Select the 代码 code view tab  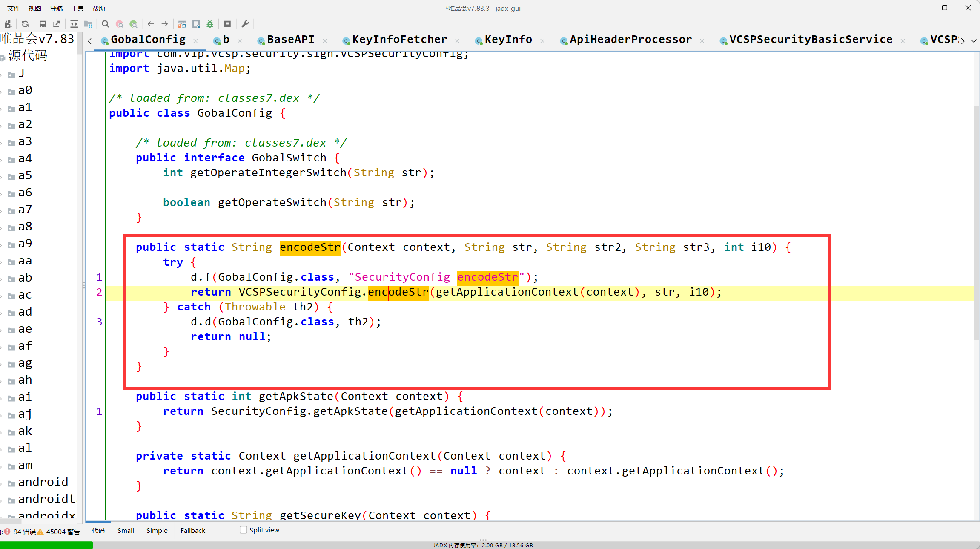(x=98, y=530)
